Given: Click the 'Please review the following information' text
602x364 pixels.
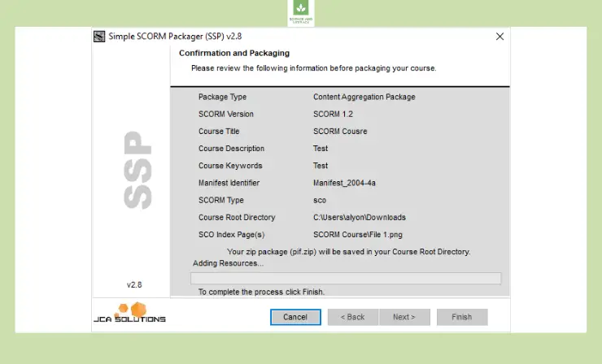Looking at the screenshot, I should pyautogui.click(x=314, y=68).
